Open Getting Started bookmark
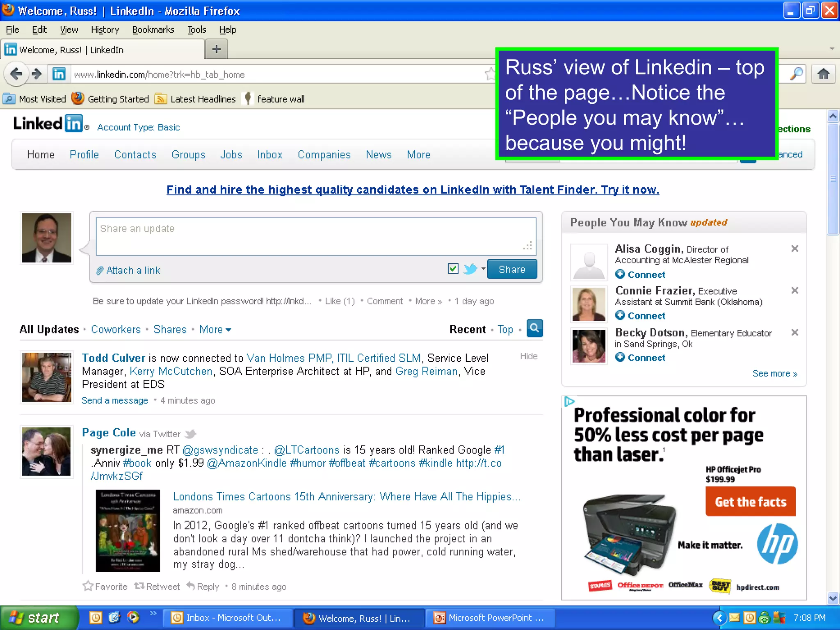The height and width of the screenshot is (630, 840). point(110,99)
